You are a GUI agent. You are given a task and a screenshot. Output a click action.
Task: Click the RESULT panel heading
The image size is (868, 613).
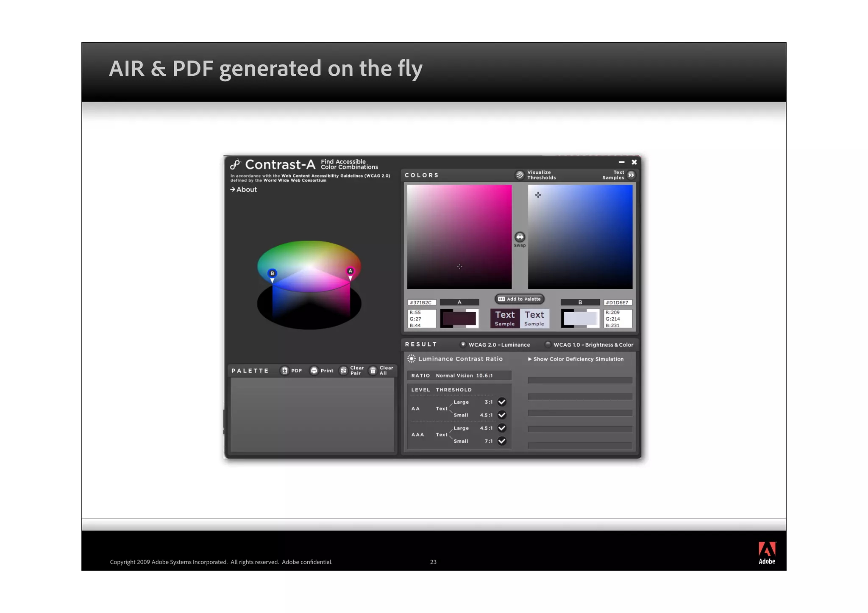421,344
